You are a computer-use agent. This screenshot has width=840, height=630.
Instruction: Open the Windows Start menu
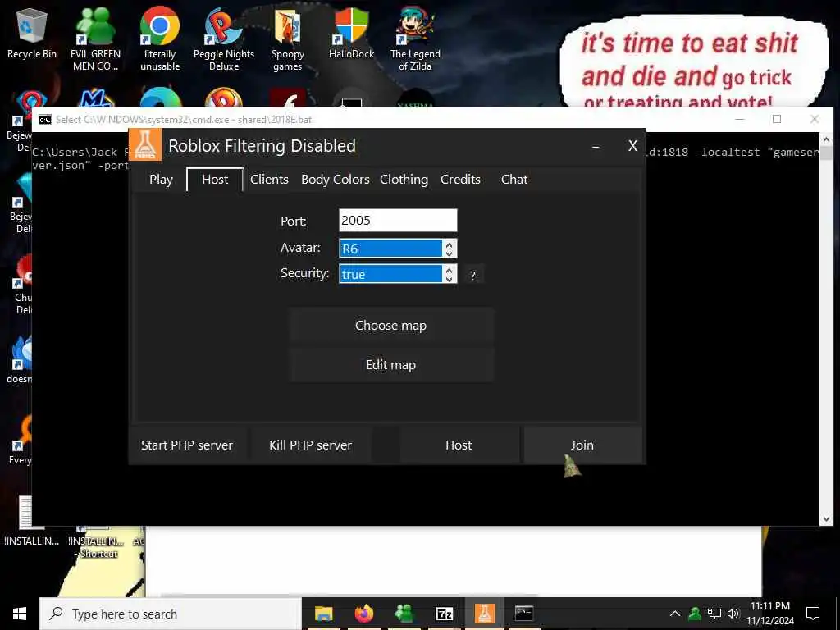(20, 614)
